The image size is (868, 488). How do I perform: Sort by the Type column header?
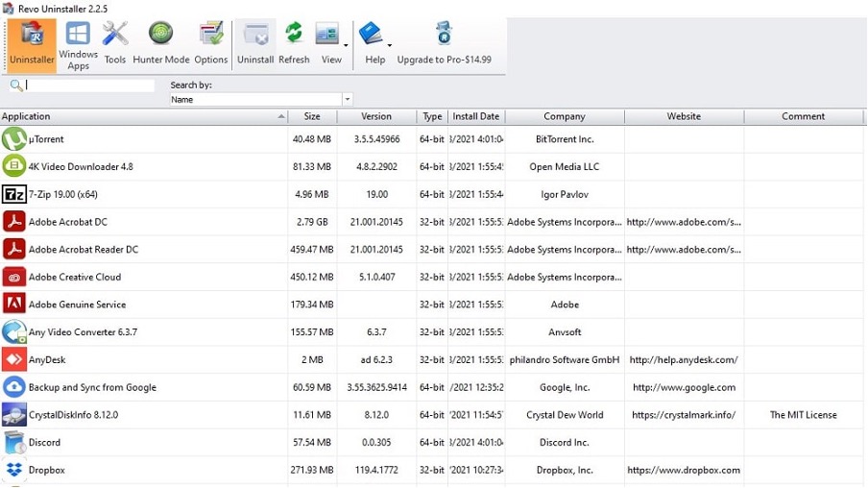pyautogui.click(x=432, y=116)
